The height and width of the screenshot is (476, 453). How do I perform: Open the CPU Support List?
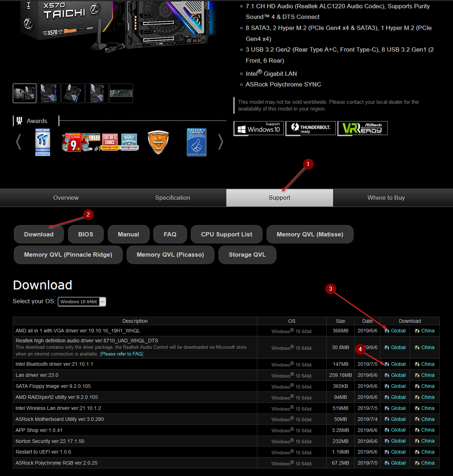(x=227, y=234)
